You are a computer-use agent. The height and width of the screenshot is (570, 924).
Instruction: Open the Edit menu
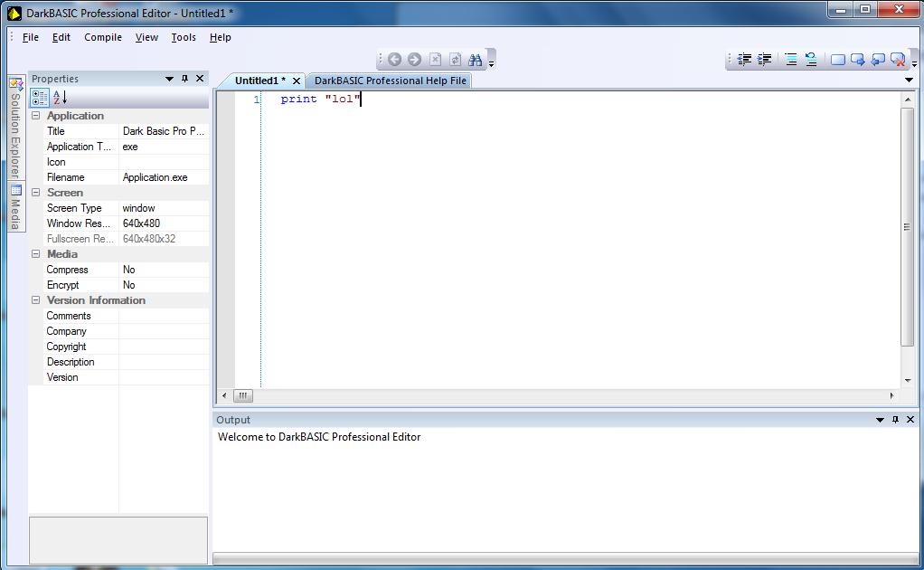coord(61,37)
